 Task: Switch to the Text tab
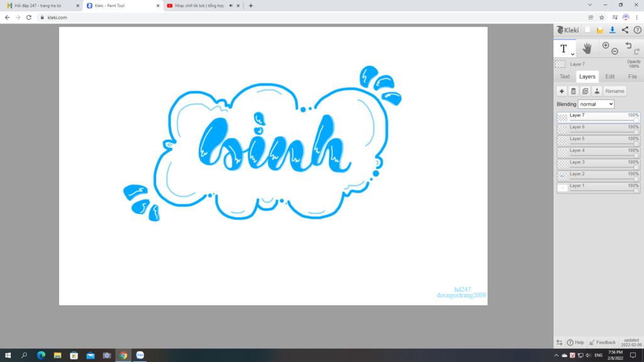point(565,77)
